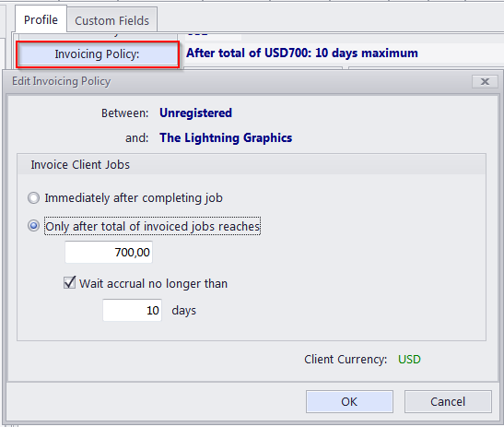504x427 pixels.
Task: Click the Edit Invoicing Policy title bar
Action: tap(238, 81)
